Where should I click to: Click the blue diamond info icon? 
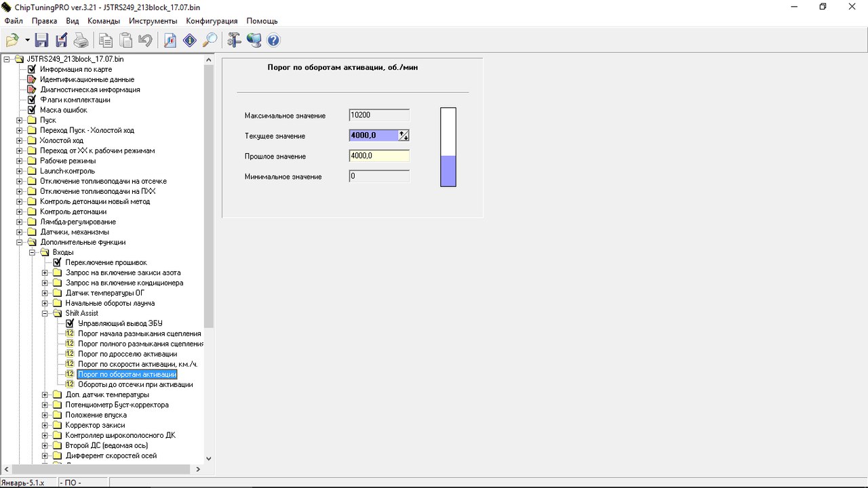coord(190,41)
